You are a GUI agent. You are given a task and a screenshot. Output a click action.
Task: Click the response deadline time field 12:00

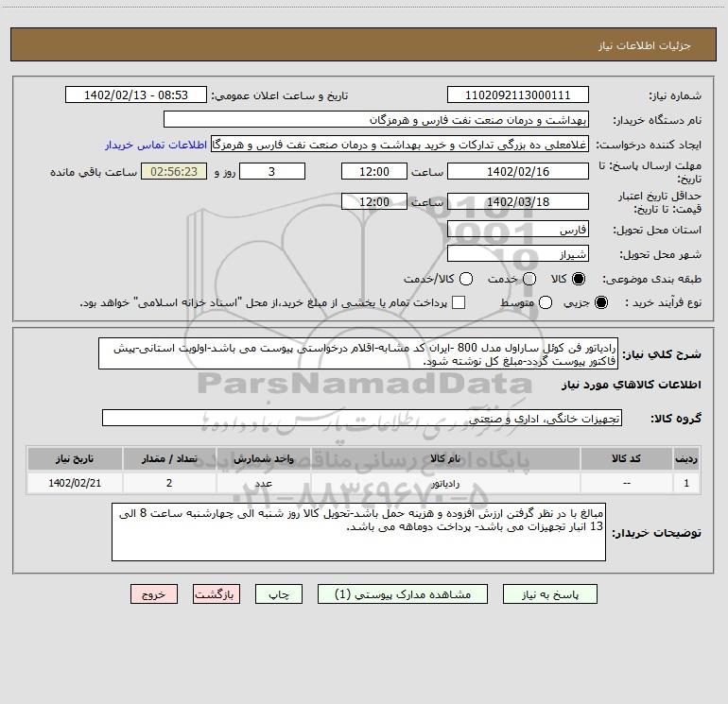click(x=374, y=171)
